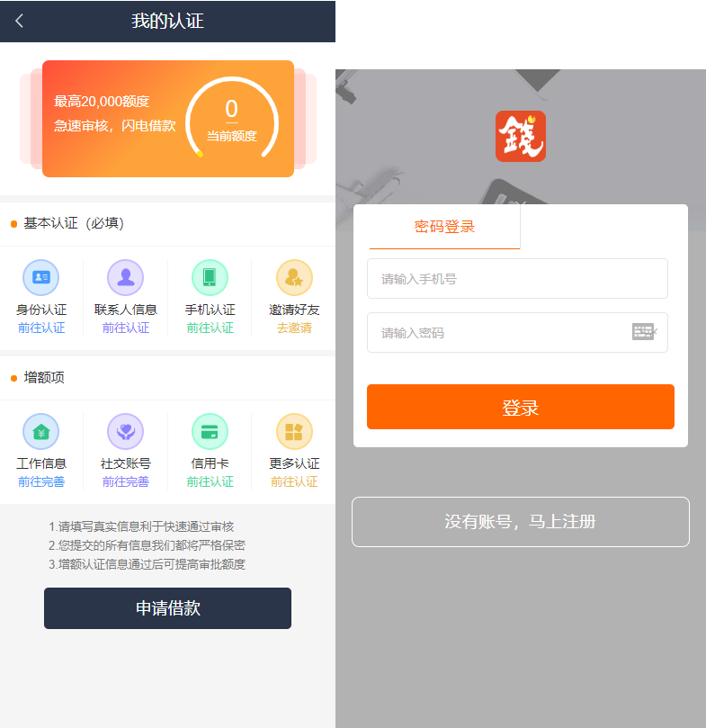This screenshot has height=728, width=706.
Task: Select the mobile phone verification icon
Action: (210, 277)
